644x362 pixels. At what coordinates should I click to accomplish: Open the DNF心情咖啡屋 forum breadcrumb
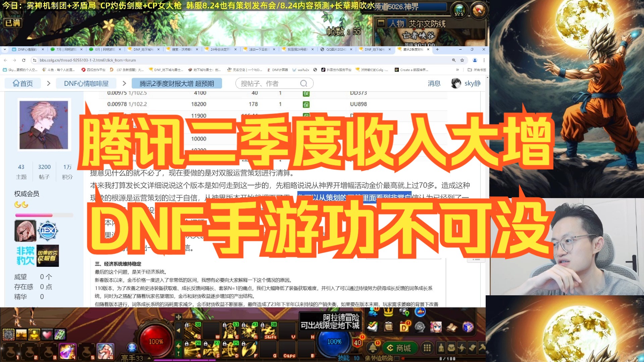[x=86, y=83]
